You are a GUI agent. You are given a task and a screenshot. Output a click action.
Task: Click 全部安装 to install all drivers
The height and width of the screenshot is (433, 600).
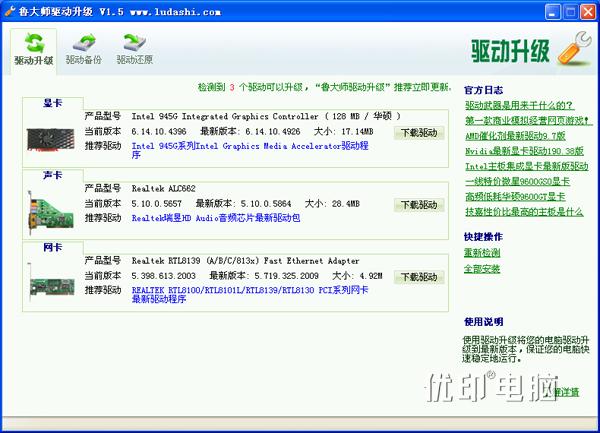click(x=482, y=269)
